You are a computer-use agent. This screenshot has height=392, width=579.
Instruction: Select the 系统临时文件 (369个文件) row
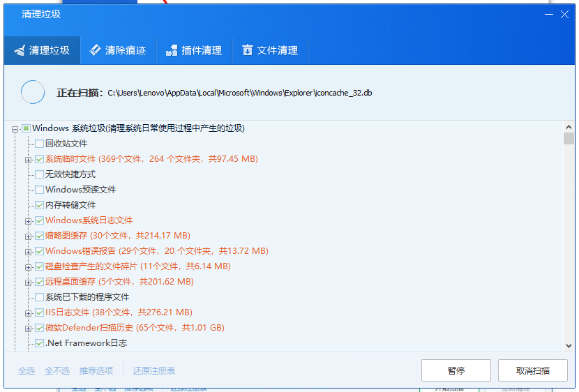tap(152, 159)
